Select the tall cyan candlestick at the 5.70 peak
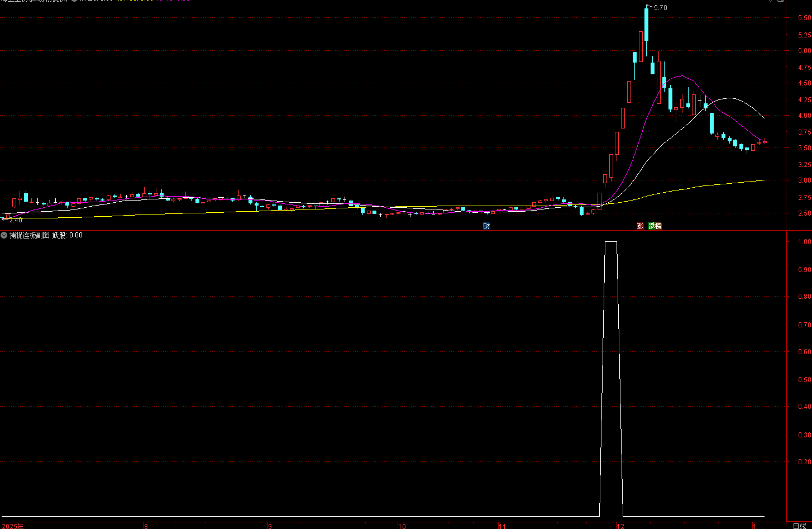This screenshot has height=529, width=812. tap(647, 25)
